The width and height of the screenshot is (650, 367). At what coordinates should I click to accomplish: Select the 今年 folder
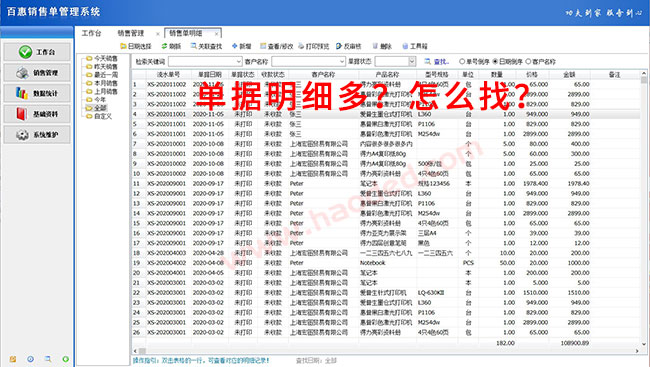click(96, 100)
